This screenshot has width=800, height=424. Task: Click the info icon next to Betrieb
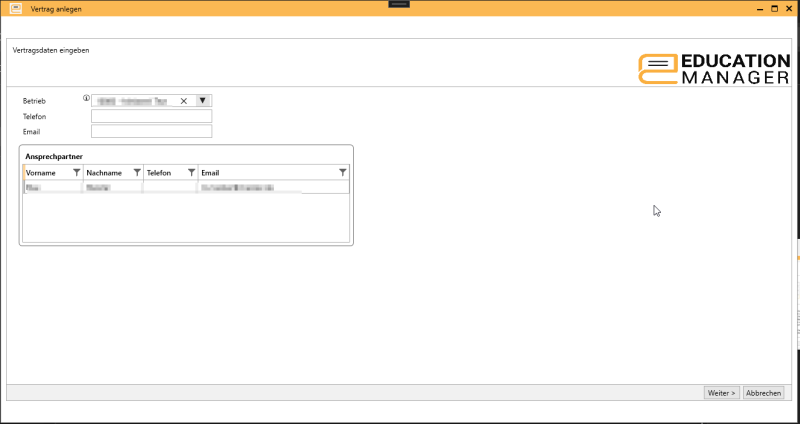click(86, 99)
